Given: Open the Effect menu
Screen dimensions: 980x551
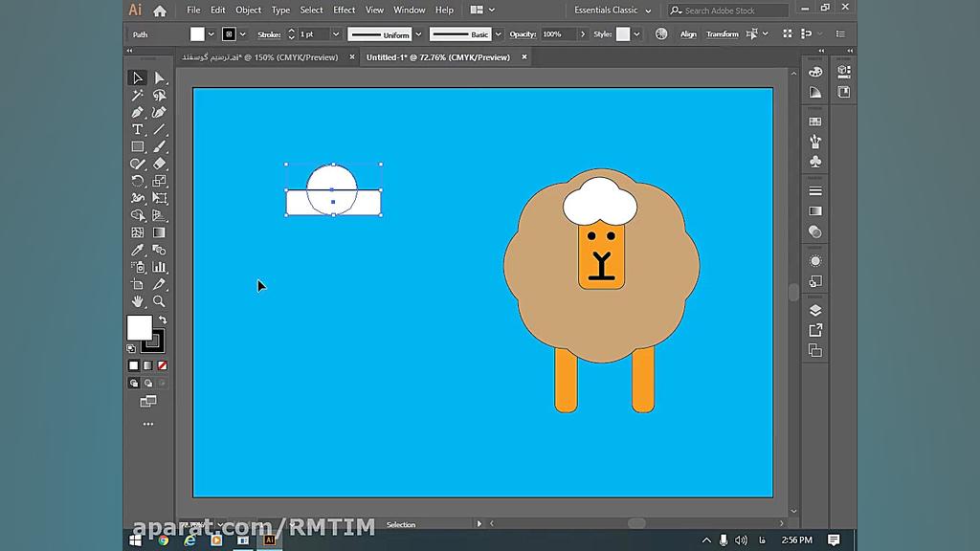Looking at the screenshot, I should [x=344, y=11].
